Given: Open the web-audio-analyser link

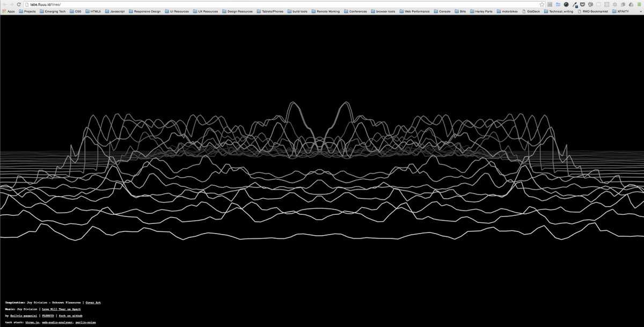Looking at the screenshot, I should pyautogui.click(x=57, y=322).
